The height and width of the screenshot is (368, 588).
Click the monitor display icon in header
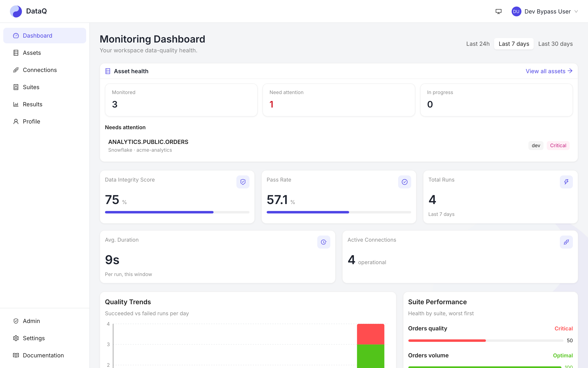(498, 11)
